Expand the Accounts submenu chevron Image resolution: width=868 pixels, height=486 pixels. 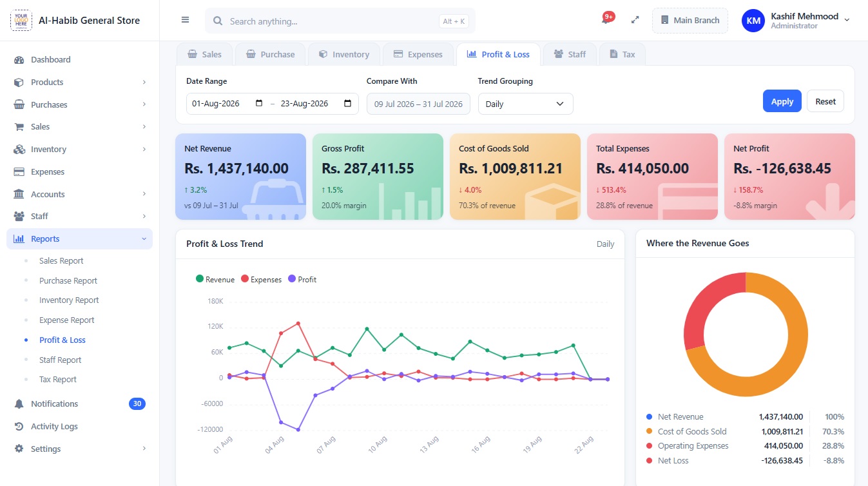[144, 194]
